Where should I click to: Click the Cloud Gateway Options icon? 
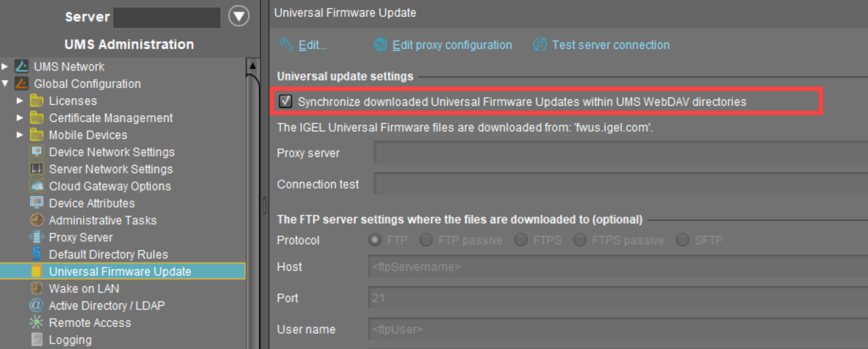[x=37, y=186]
